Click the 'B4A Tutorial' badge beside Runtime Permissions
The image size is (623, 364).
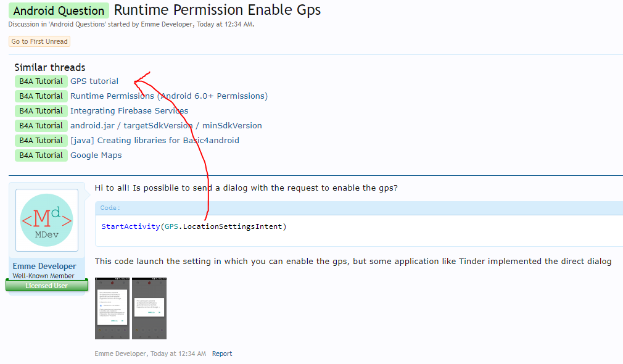coord(41,96)
